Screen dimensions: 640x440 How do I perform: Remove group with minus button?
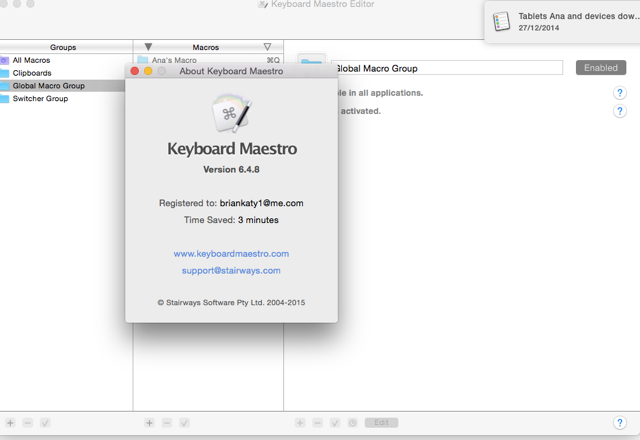[x=28, y=423]
